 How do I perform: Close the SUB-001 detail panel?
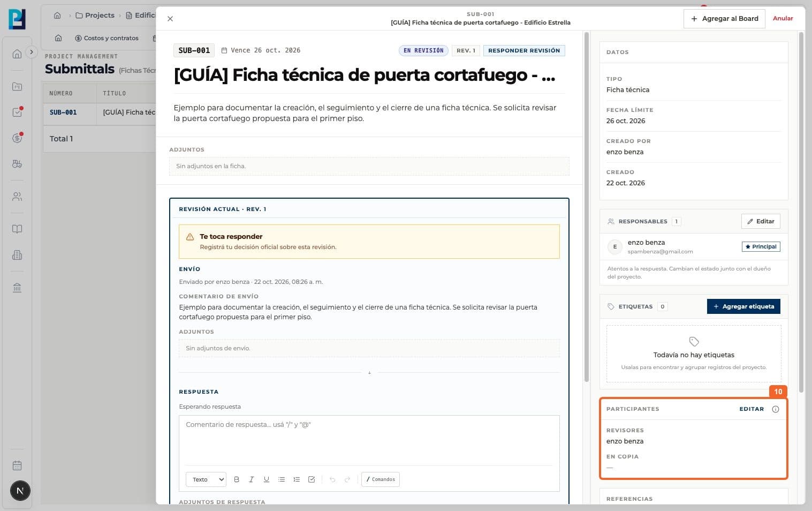(x=170, y=19)
